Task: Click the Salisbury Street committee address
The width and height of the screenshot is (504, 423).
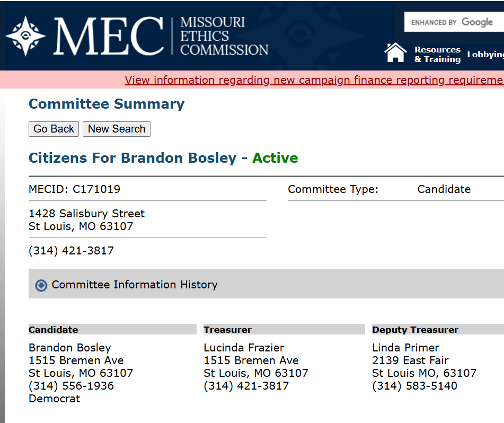Action: 86,214
